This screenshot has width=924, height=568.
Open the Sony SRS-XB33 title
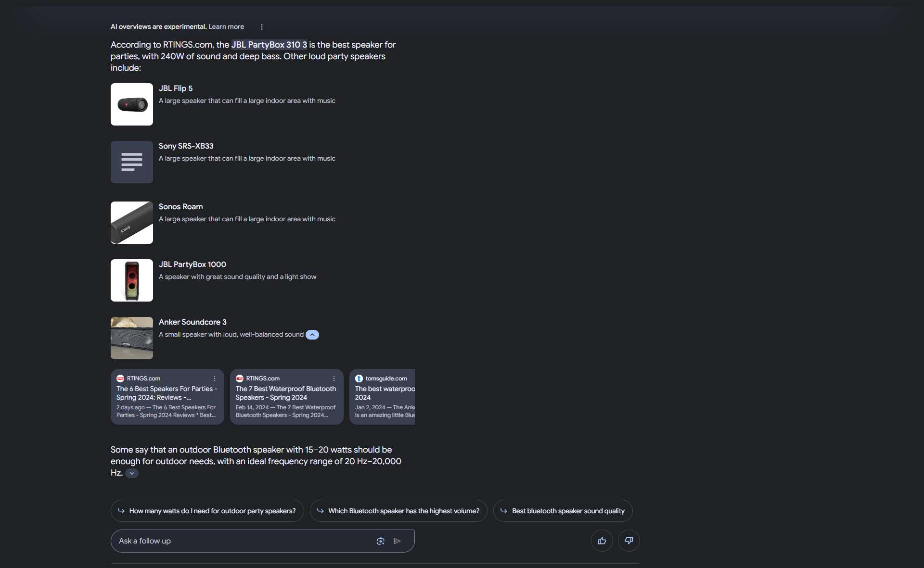click(186, 146)
